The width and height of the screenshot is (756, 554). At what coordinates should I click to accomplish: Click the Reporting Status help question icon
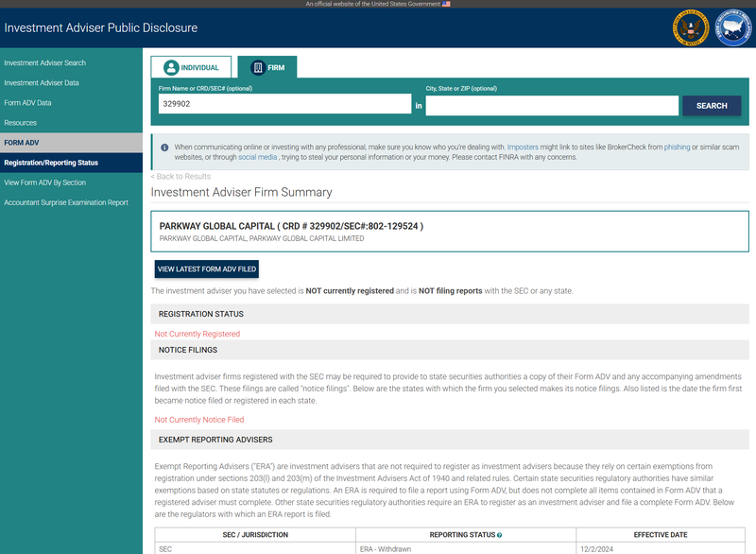(x=500, y=535)
